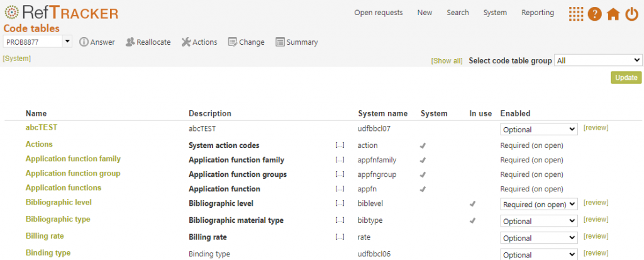Open the apps grid icon

coord(576,14)
